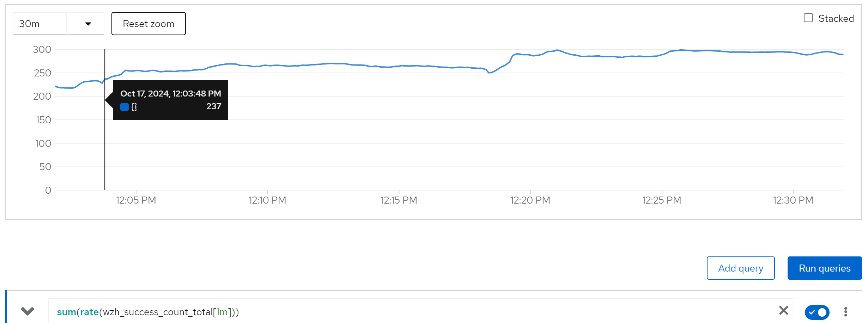868x323 pixels.
Task: Click the 30m time span field
Action: tap(40, 24)
